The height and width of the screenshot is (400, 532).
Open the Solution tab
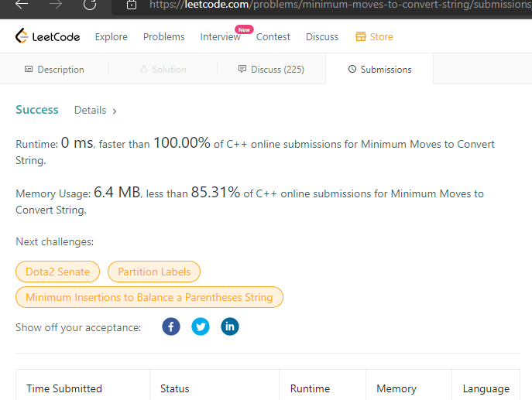(163, 70)
